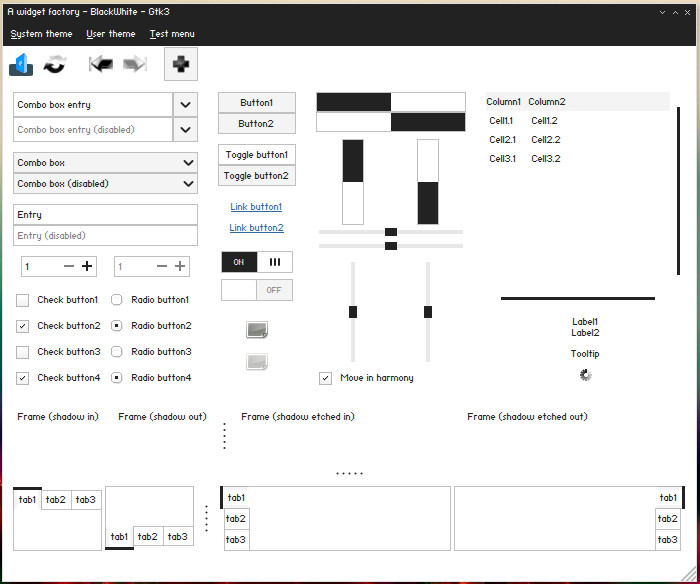Expand the Combo box dropdown
Image resolution: width=700 pixels, height=584 pixels.
tap(105, 163)
